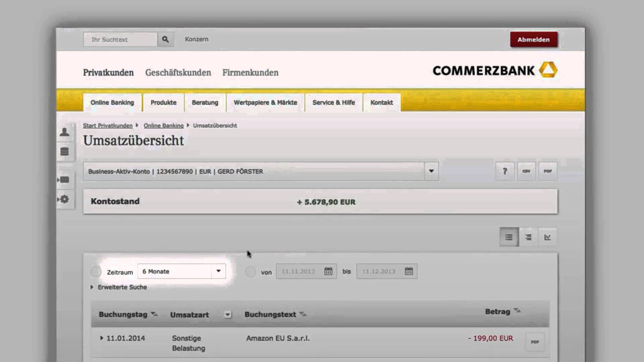Open the account selection dropdown

(431, 171)
